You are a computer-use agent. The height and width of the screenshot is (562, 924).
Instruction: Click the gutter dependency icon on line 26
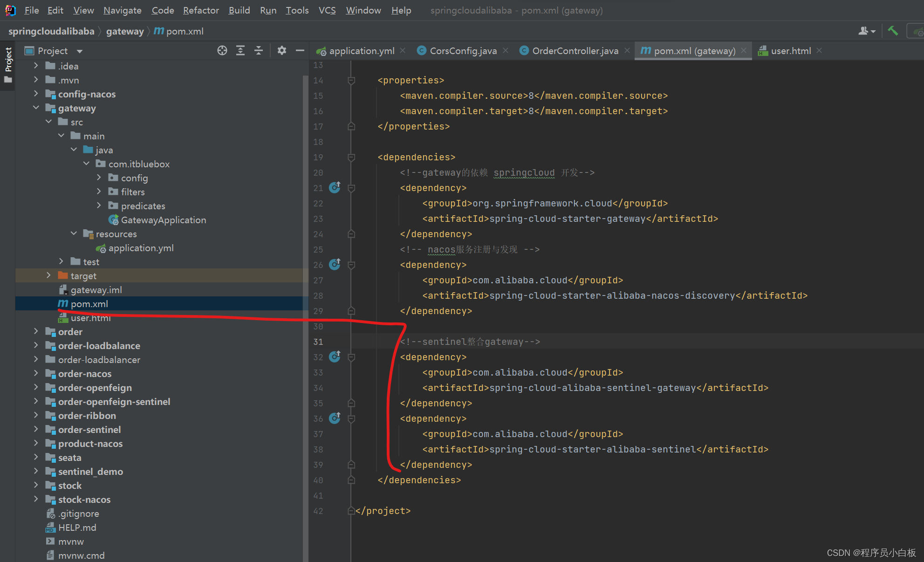point(335,264)
